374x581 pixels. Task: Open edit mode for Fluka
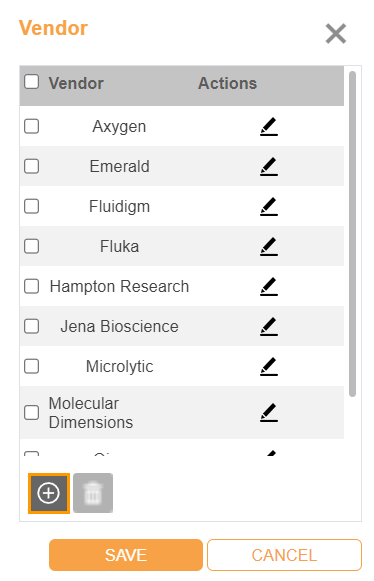(269, 246)
